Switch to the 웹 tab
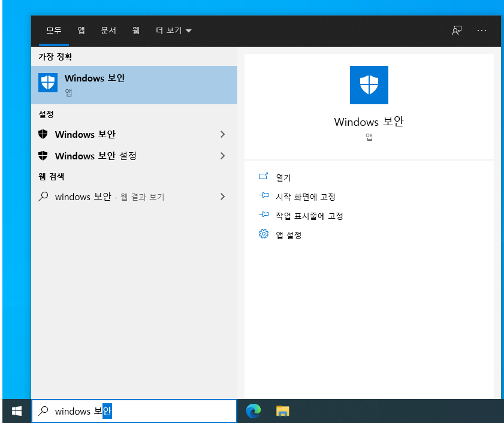504x423 pixels. 136,31
